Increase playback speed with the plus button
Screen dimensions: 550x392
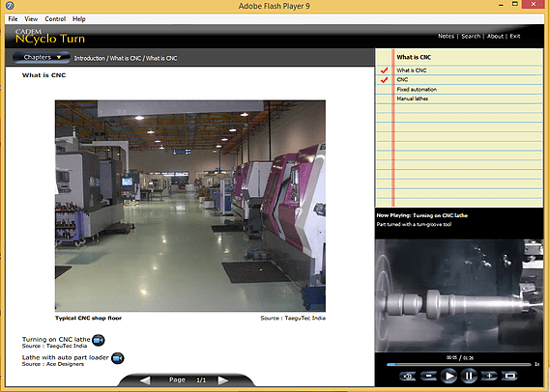(x=489, y=376)
